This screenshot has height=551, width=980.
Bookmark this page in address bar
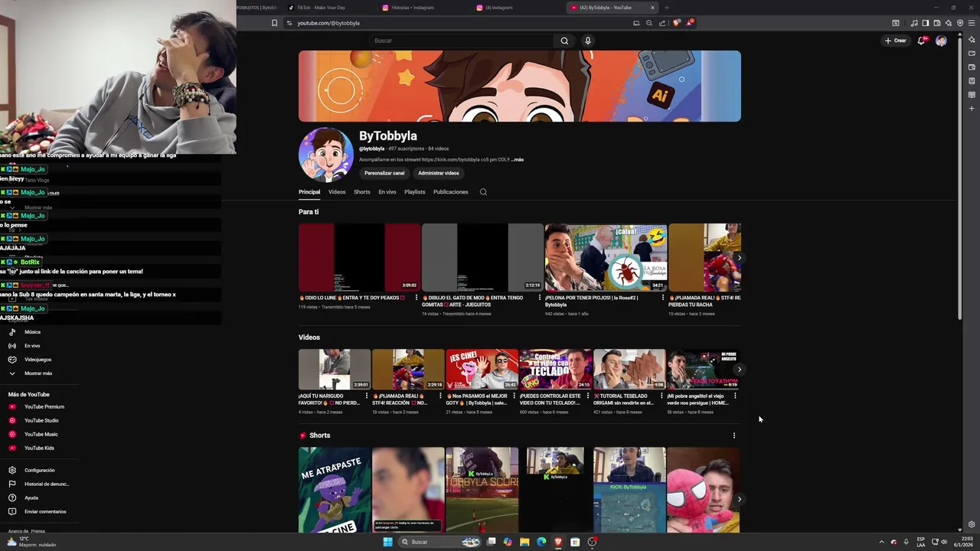click(274, 23)
